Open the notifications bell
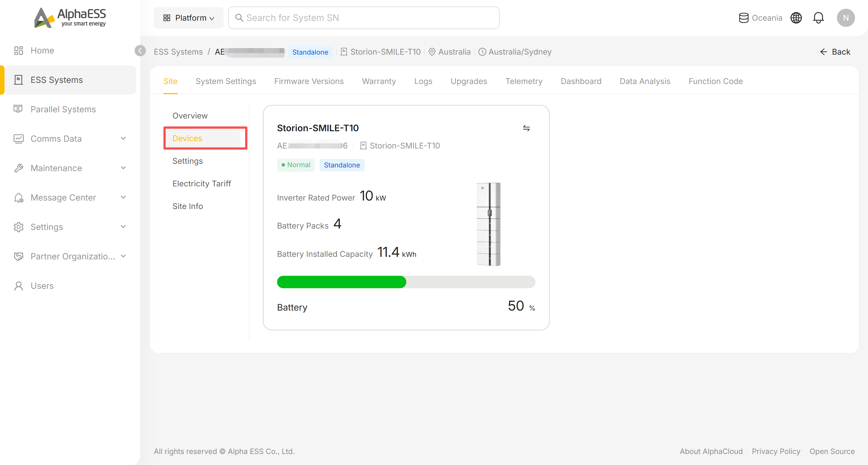The height and width of the screenshot is (465, 868). 818,18
